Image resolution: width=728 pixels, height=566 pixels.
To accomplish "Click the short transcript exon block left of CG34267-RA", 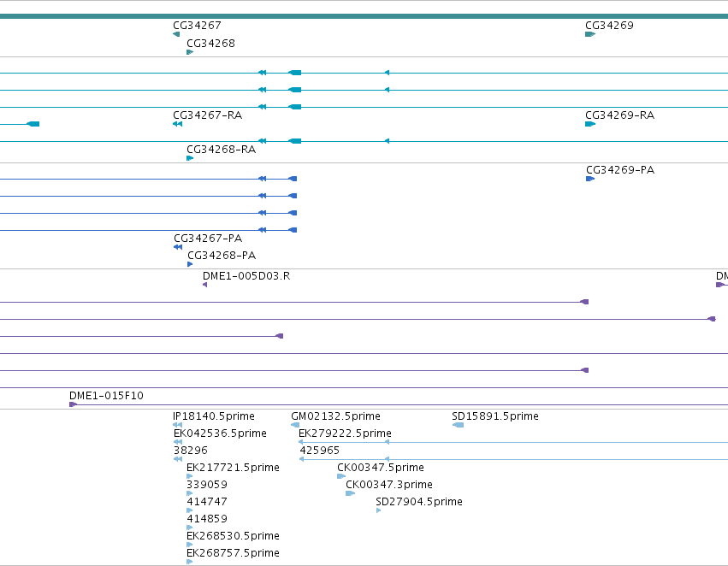I will pos(33,124).
